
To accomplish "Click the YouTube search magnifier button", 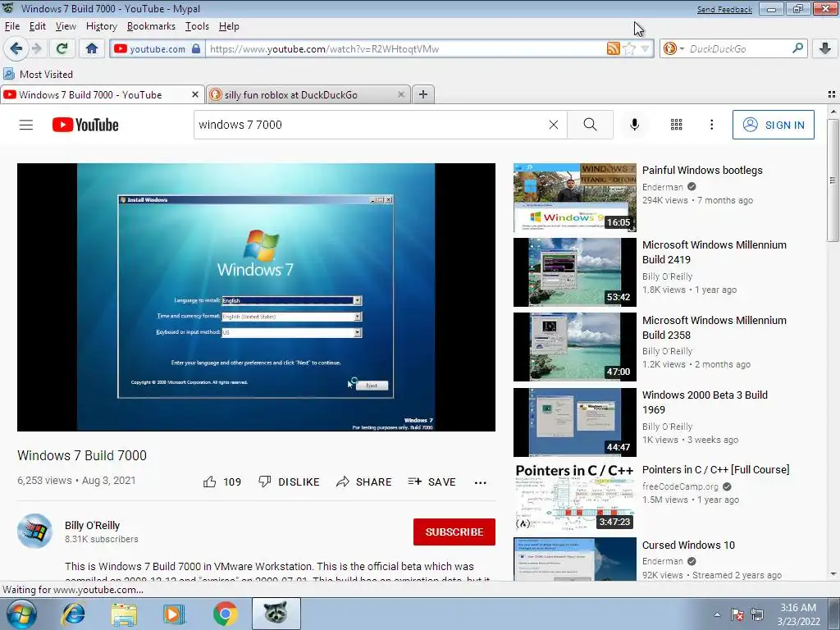I will pos(590,125).
